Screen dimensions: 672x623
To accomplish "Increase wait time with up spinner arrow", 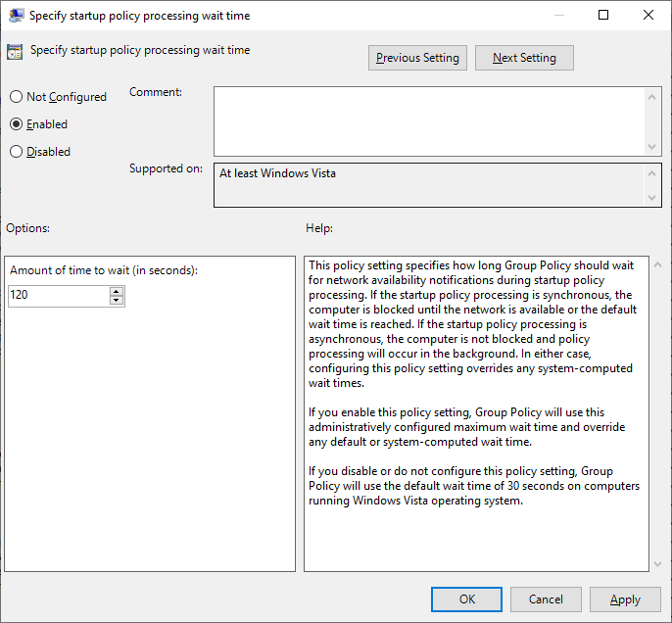I will [117, 291].
